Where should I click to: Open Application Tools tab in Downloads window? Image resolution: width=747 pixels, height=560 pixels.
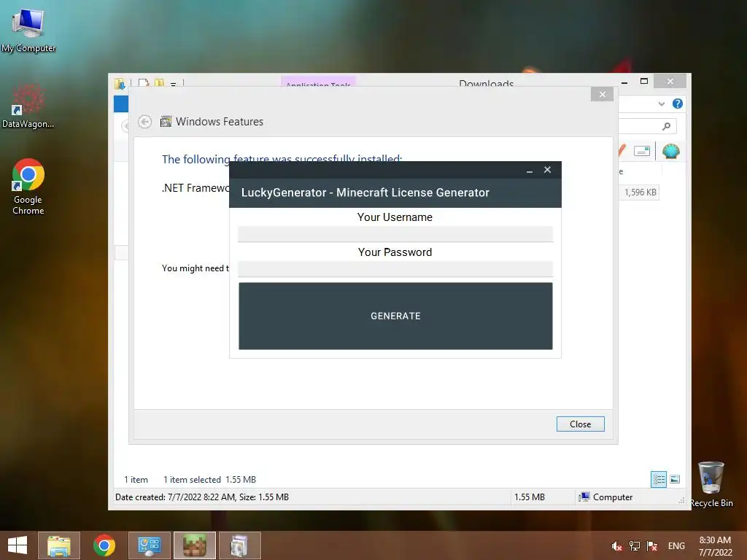pyautogui.click(x=318, y=82)
